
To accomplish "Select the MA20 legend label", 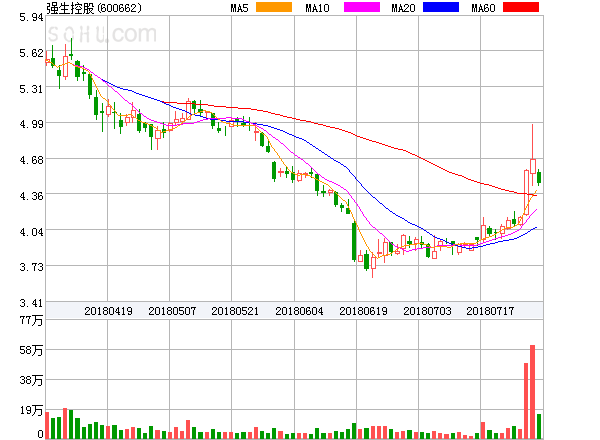I will pos(403,8).
